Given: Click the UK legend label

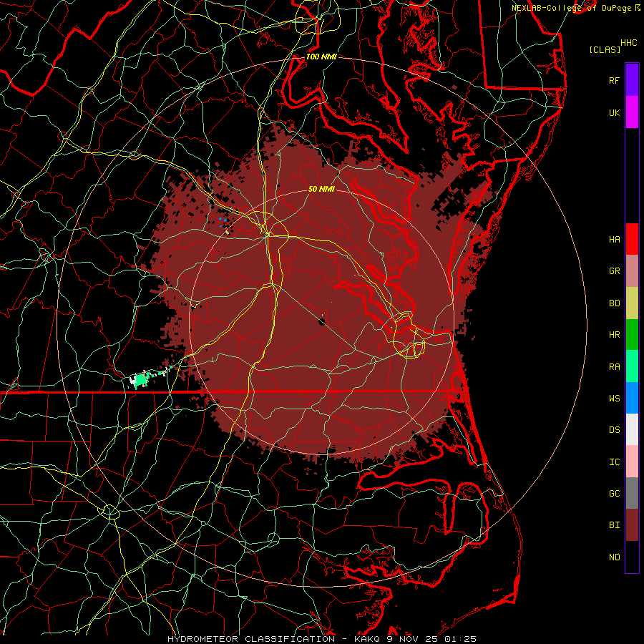Looking at the screenshot, I should [x=614, y=112].
